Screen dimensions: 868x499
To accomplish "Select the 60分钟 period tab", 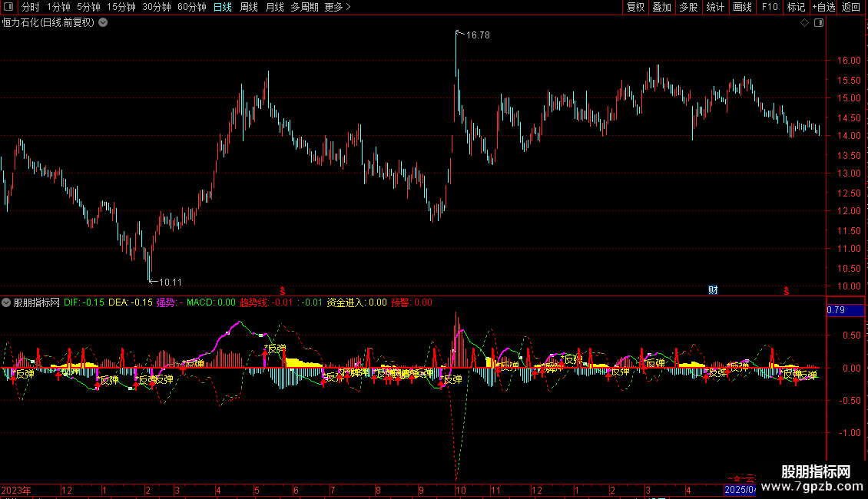I will click(191, 7).
